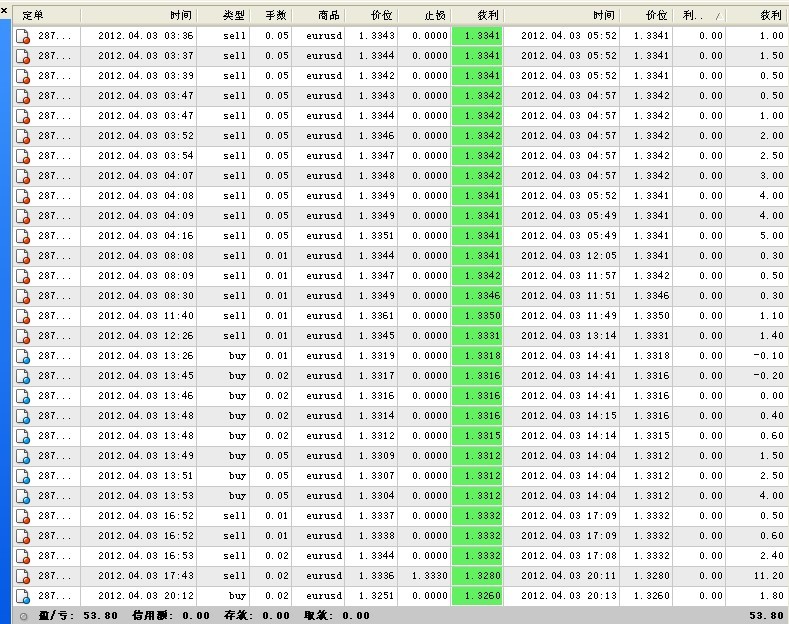Click the profit value 5.00

click(772, 236)
